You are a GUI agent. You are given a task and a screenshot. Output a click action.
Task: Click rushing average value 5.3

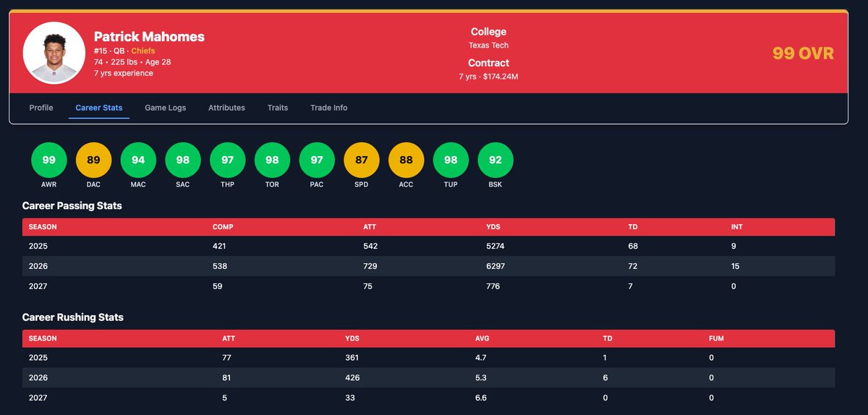pyautogui.click(x=480, y=377)
